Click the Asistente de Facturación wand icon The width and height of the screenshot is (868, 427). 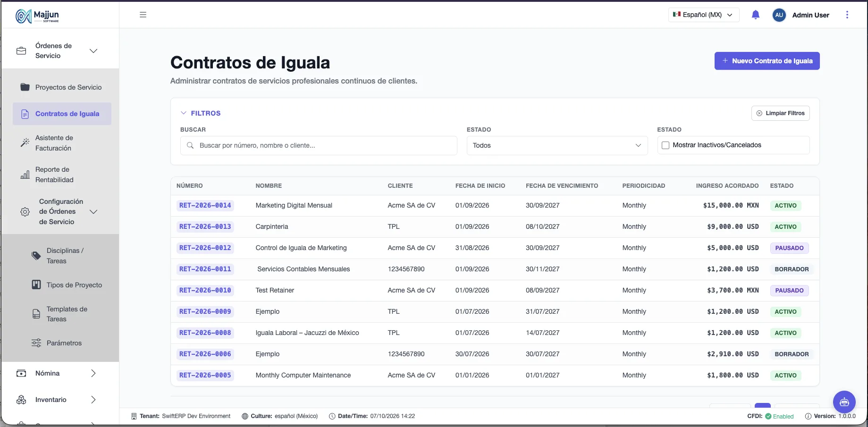[25, 142]
